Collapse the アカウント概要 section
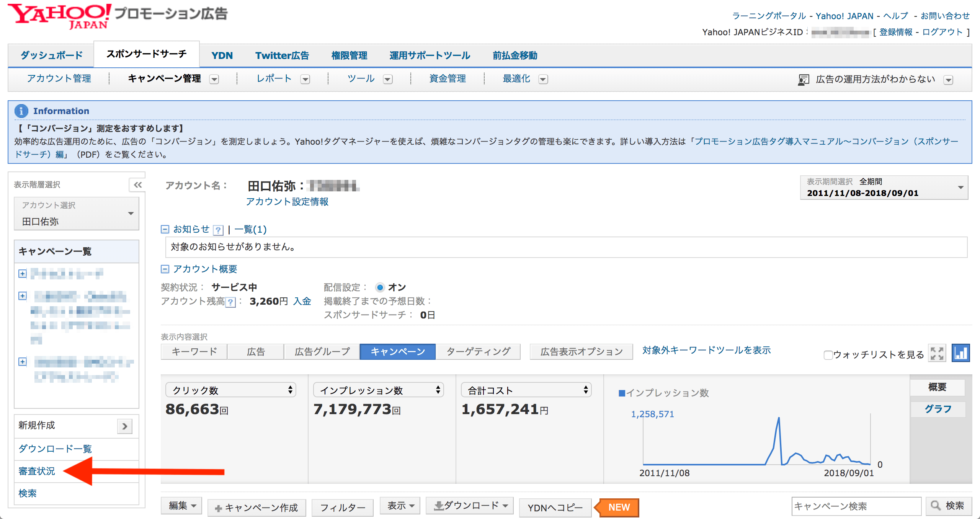This screenshot has width=980, height=519. pyautogui.click(x=165, y=269)
